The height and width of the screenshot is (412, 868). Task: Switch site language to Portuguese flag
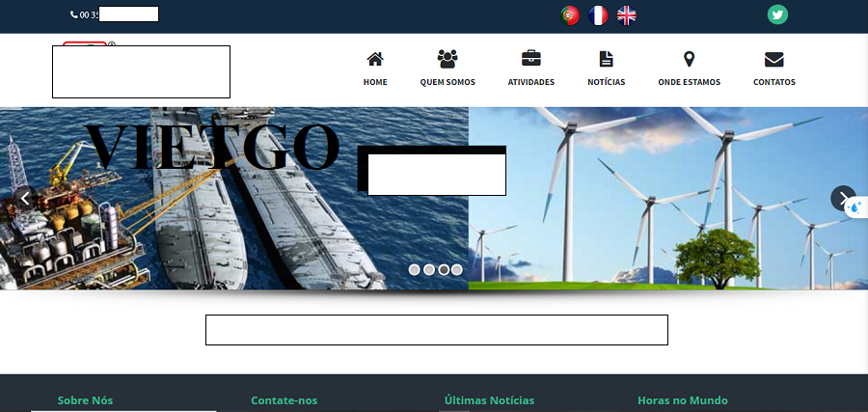pos(570,15)
